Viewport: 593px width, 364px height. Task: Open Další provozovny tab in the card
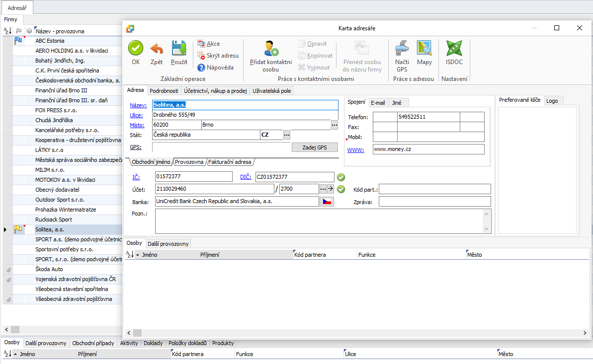click(168, 244)
